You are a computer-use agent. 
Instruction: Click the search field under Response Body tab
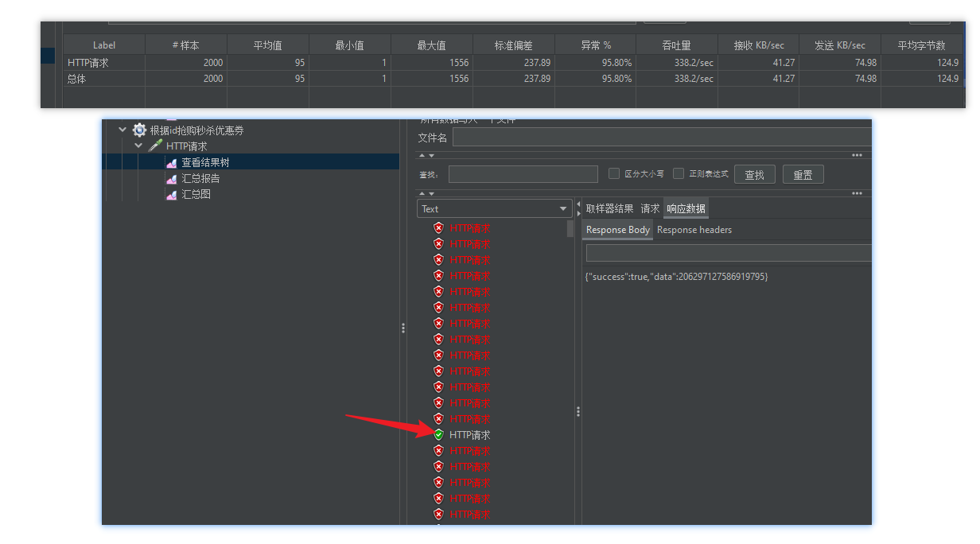(729, 253)
